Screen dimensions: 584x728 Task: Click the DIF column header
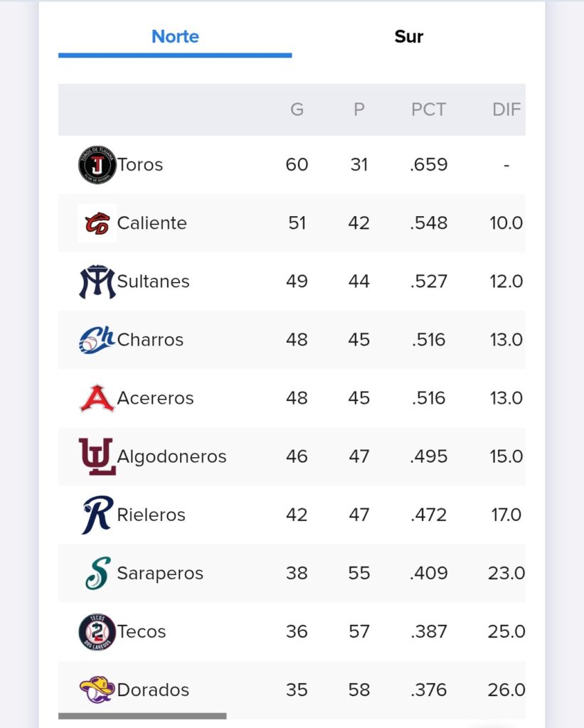(506, 109)
